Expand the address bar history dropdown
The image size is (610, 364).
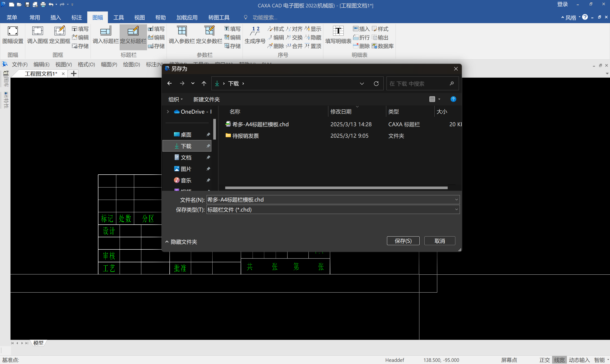tap(362, 84)
